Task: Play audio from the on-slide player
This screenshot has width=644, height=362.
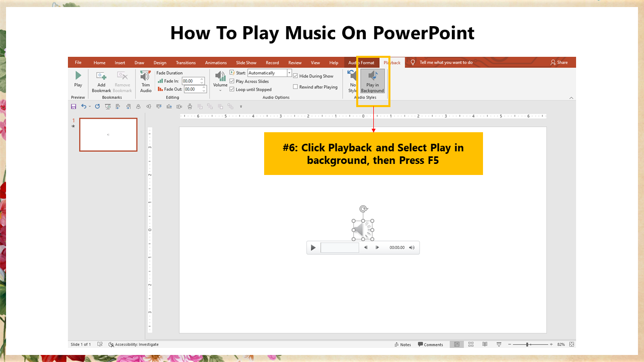Action: [313, 247]
